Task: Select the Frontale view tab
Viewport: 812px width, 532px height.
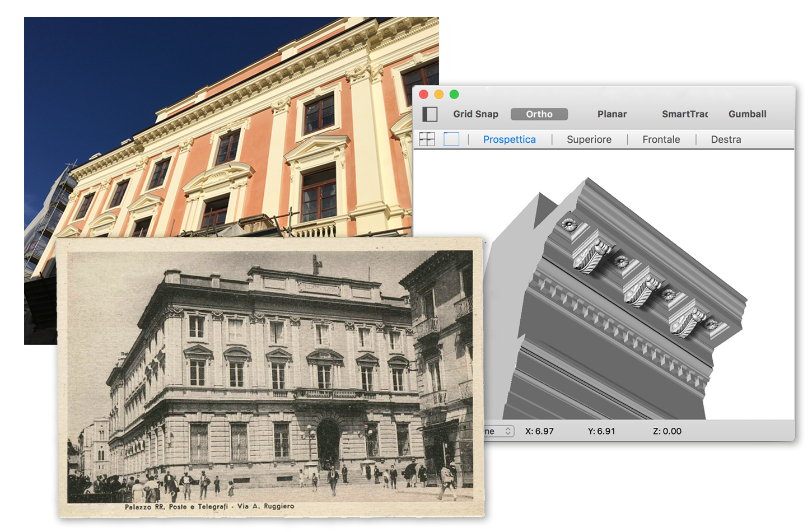Action: (x=661, y=139)
